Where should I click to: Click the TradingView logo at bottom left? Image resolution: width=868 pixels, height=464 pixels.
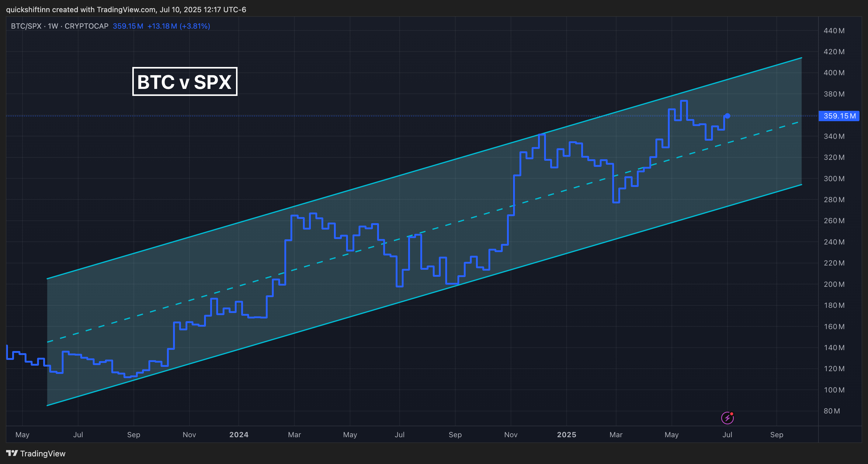(36, 453)
